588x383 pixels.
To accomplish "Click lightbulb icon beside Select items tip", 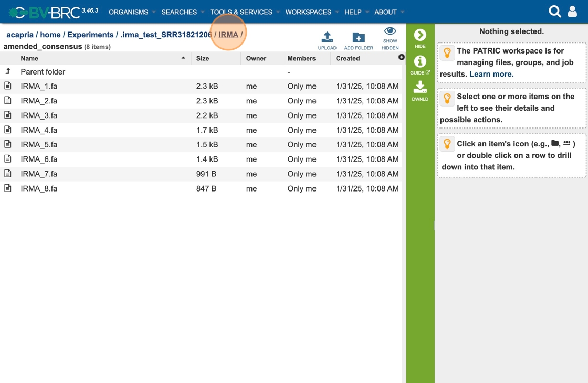I will tap(447, 99).
